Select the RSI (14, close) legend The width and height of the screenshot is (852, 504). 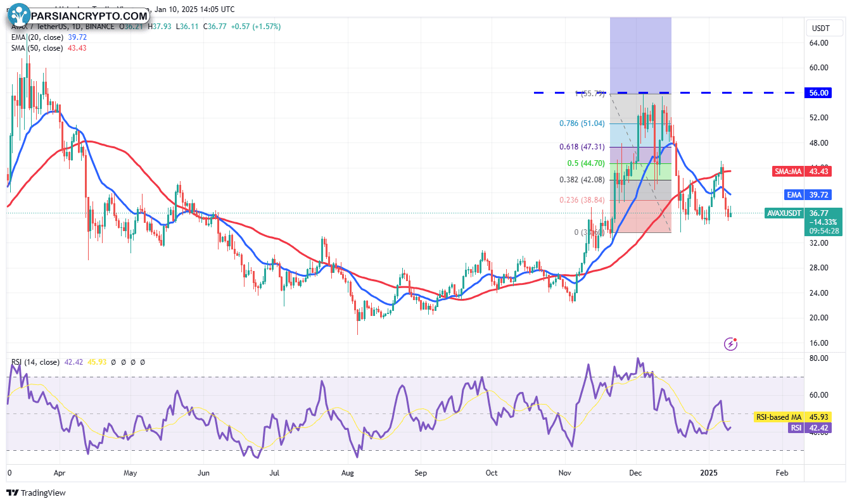tap(35, 362)
